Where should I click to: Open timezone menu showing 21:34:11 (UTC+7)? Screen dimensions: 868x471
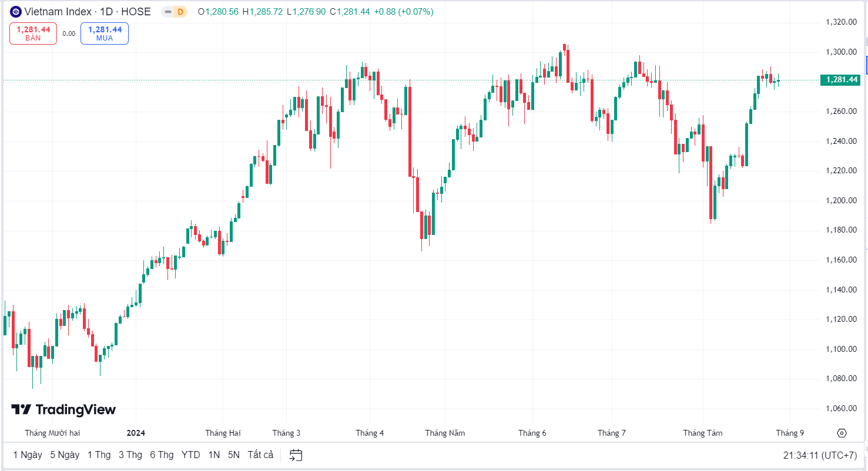820,455
